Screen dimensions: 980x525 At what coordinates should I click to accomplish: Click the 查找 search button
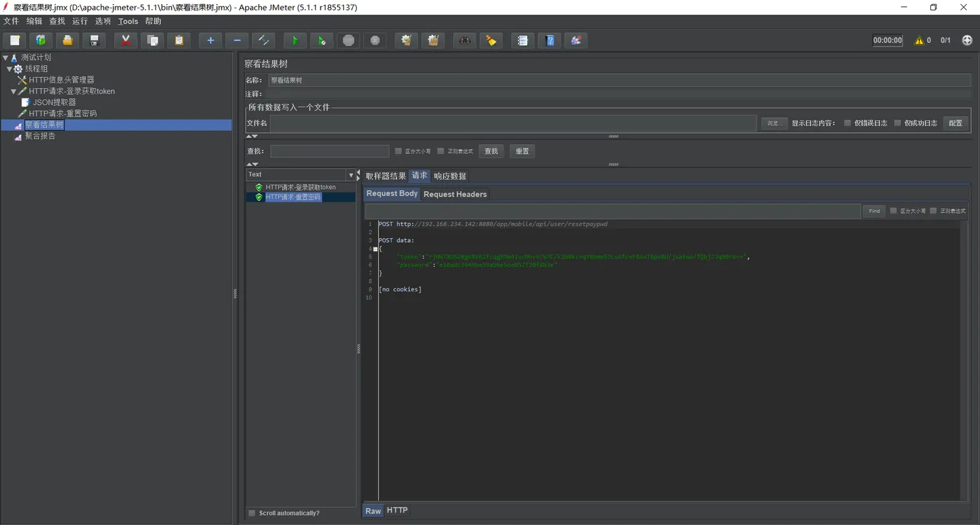pyautogui.click(x=491, y=150)
